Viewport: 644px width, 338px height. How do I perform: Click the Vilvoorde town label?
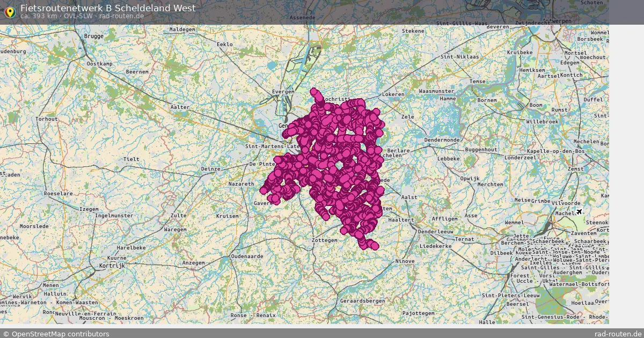567,203
